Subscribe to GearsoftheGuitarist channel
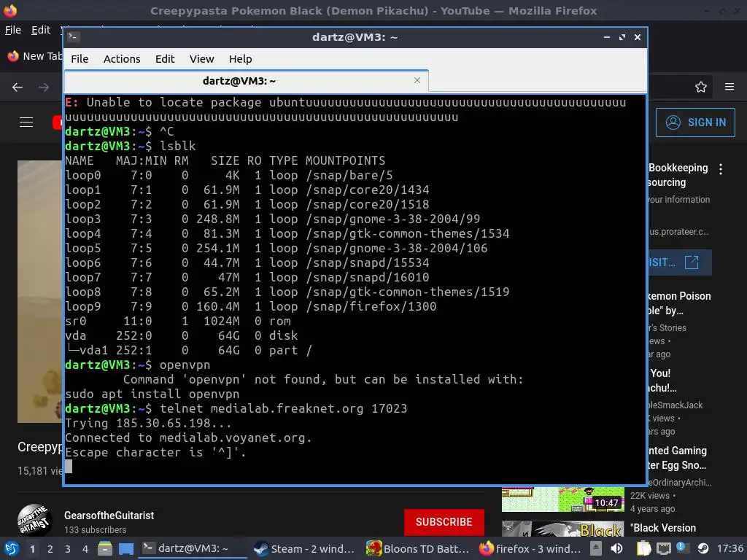 [x=444, y=522]
